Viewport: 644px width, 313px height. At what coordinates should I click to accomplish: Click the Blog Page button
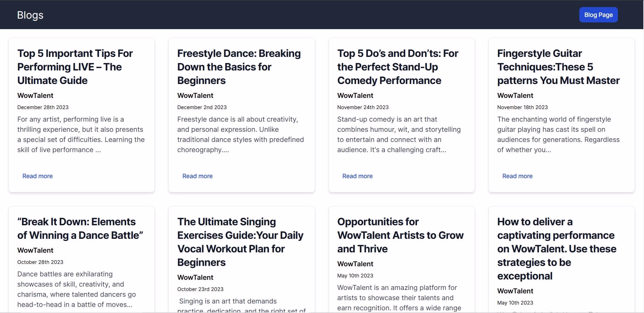click(x=598, y=15)
